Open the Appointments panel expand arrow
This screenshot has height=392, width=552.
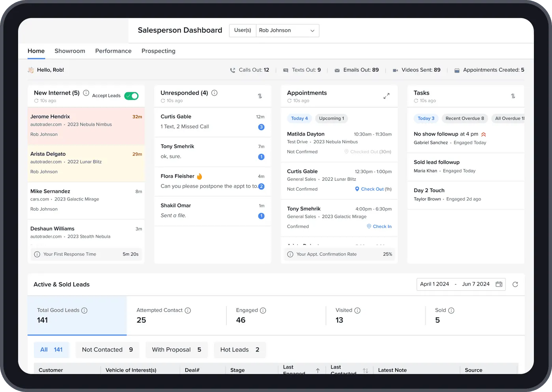pyautogui.click(x=386, y=96)
